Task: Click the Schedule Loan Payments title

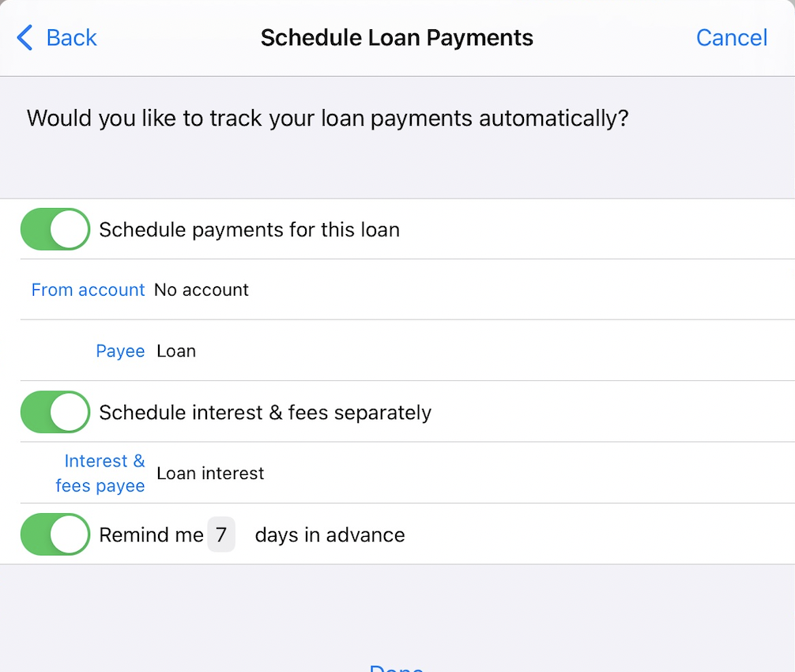Action: (x=397, y=37)
